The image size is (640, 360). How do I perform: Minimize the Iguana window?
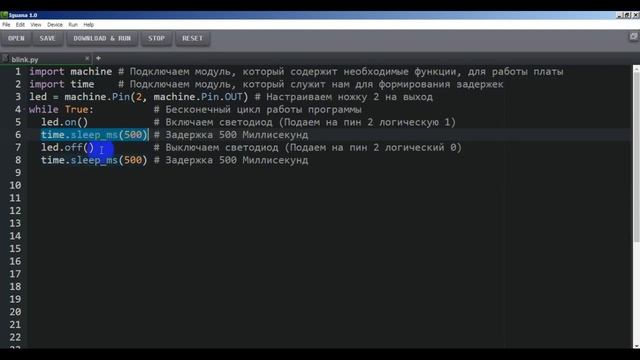click(619, 15)
